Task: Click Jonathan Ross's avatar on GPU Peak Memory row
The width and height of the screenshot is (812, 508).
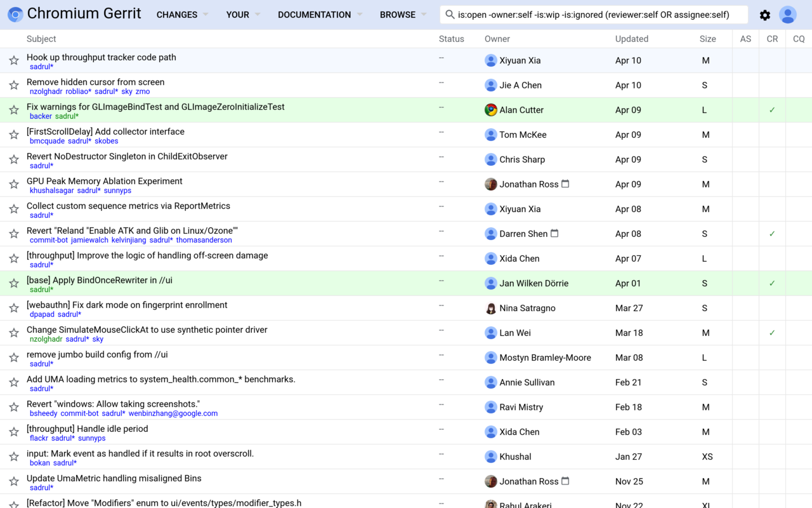Action: point(490,184)
